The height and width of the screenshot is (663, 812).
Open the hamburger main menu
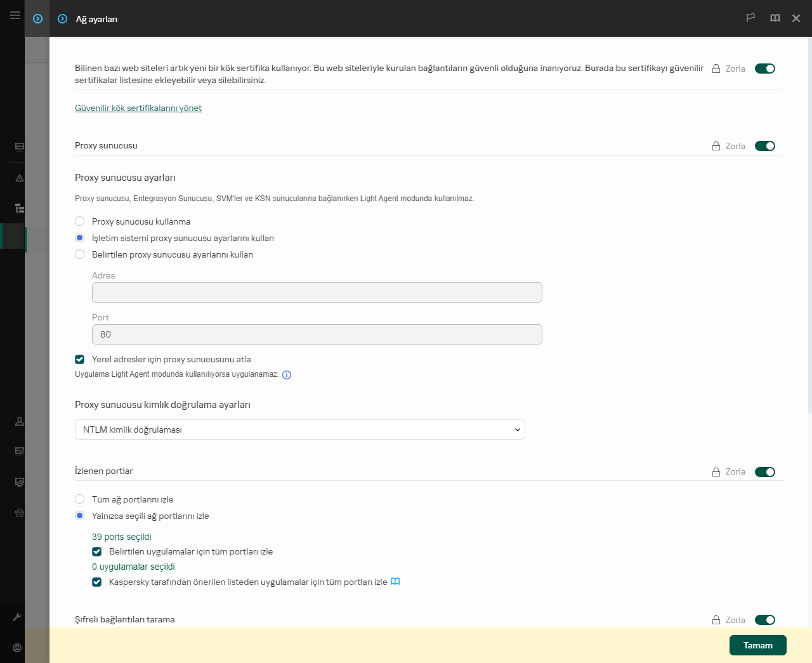[x=15, y=15]
